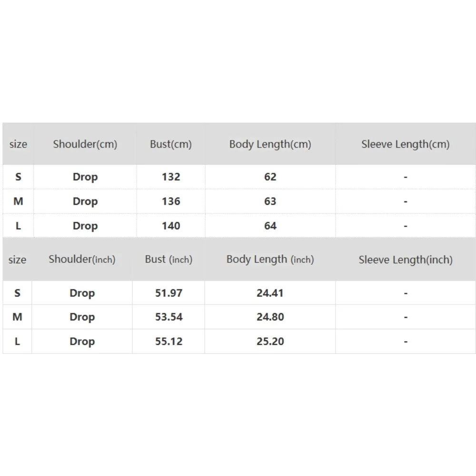
Task: Click the Bust(cm) column header
Action: pyautogui.click(x=170, y=144)
